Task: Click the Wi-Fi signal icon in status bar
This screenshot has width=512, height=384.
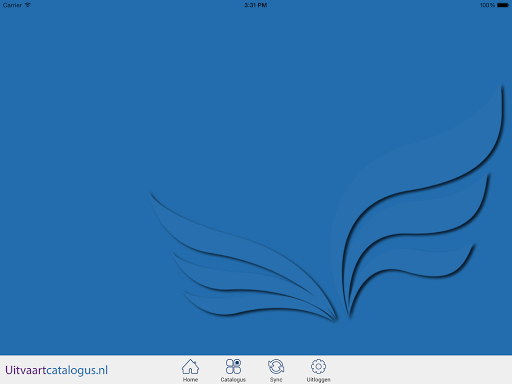Action: click(x=28, y=5)
